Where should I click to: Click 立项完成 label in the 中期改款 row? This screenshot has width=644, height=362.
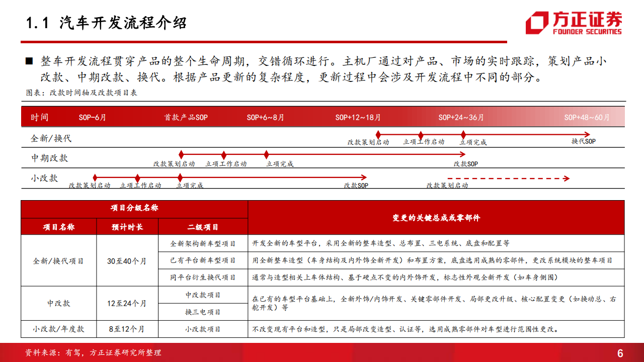click(280, 164)
